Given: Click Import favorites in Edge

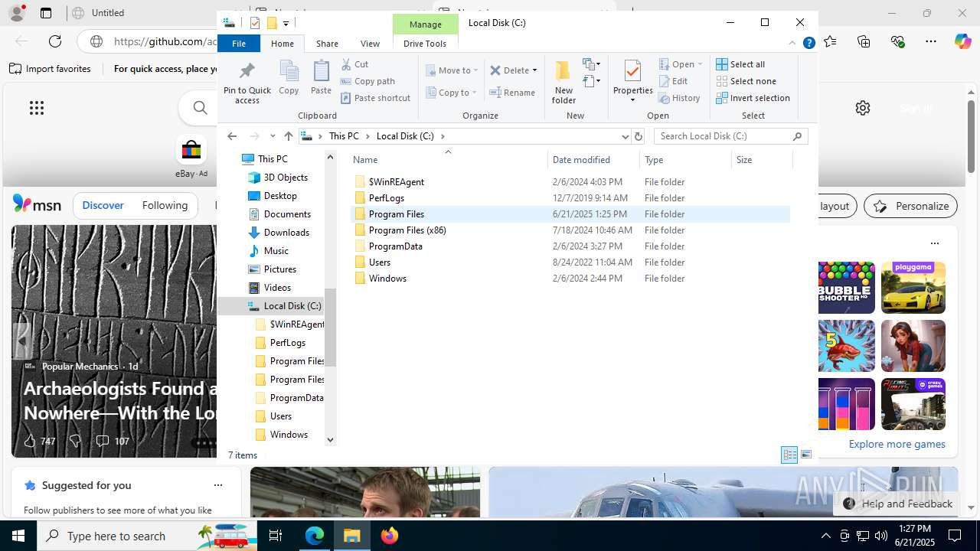Looking at the screenshot, I should point(51,69).
